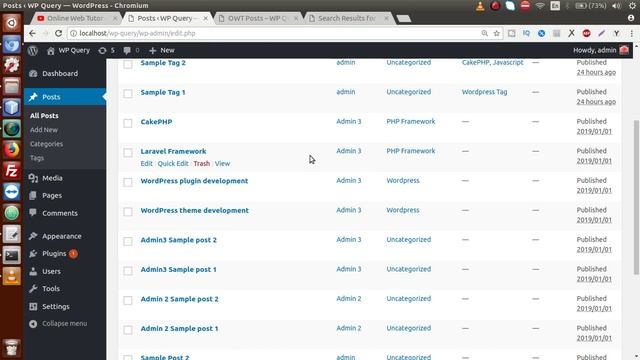Open Howdy, admin account menu
The width and height of the screenshot is (640, 360).
pos(601,50)
